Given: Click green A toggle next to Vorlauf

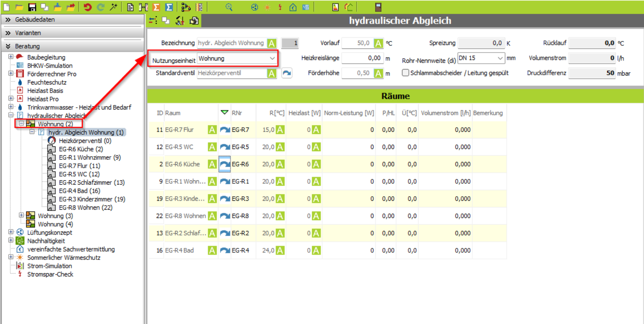Looking at the screenshot, I should click(x=378, y=43).
